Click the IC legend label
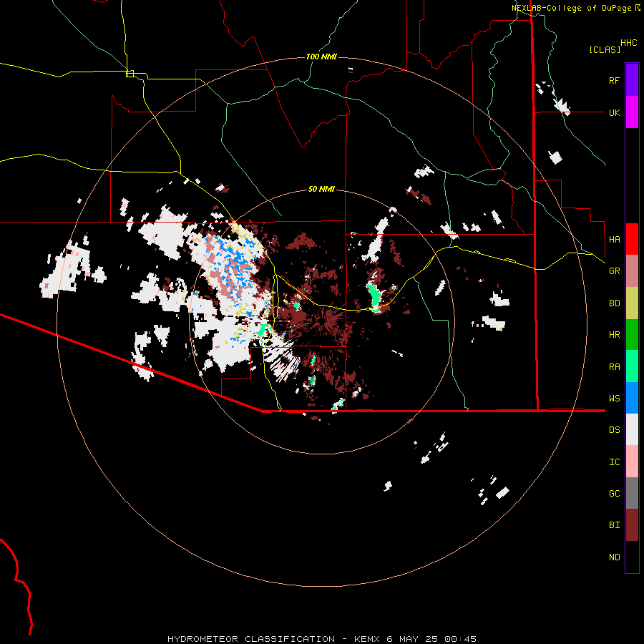This screenshot has height=644, width=644. point(614,462)
